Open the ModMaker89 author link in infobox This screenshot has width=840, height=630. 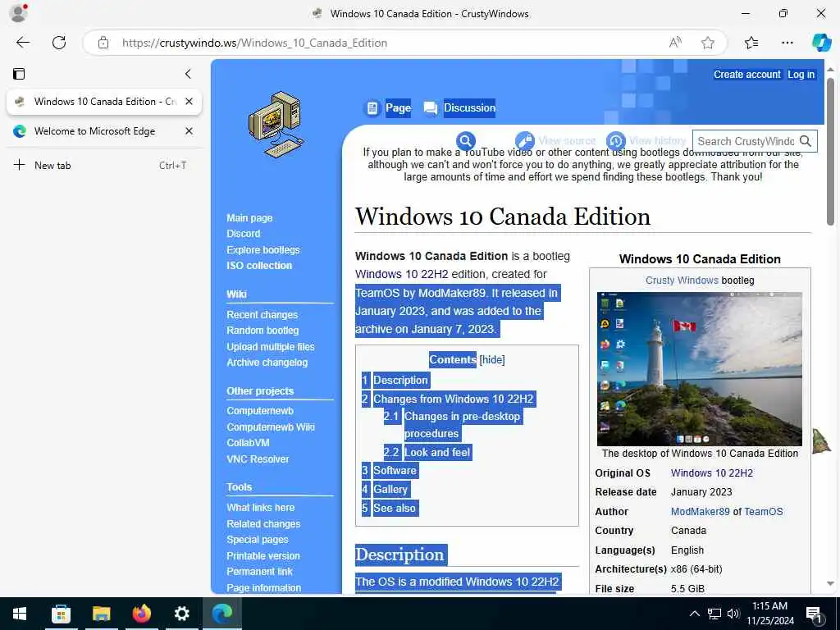700,512
